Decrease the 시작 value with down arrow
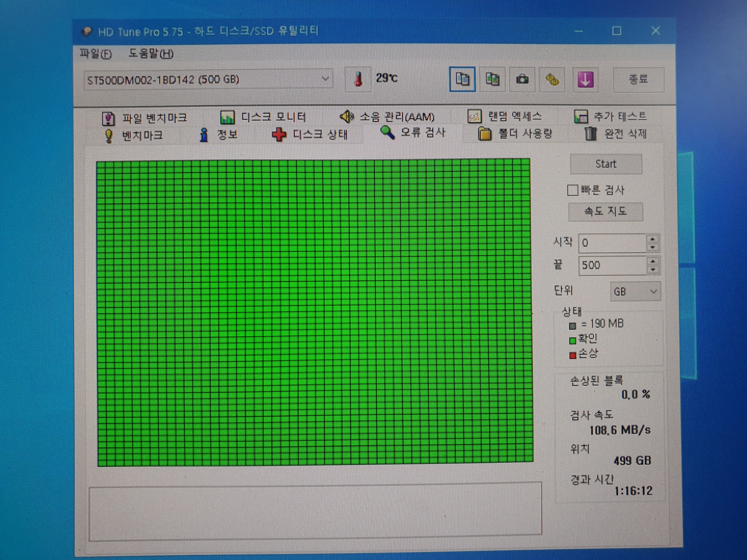Viewport: 747px width, 560px height. pyautogui.click(x=653, y=247)
